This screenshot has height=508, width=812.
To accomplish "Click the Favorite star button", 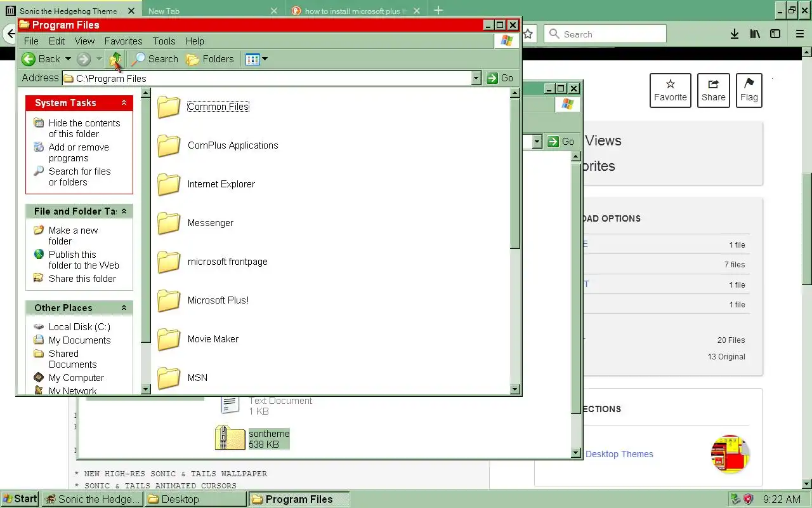I will pos(671,90).
